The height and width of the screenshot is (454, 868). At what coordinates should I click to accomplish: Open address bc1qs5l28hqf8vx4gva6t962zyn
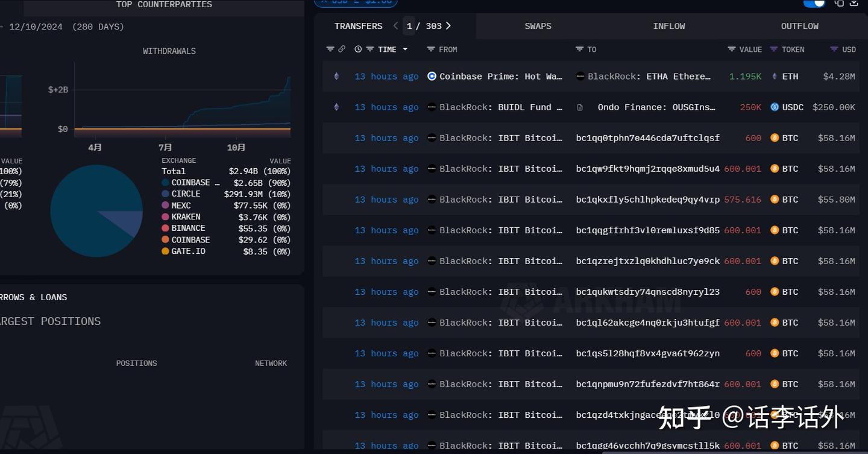648,353
